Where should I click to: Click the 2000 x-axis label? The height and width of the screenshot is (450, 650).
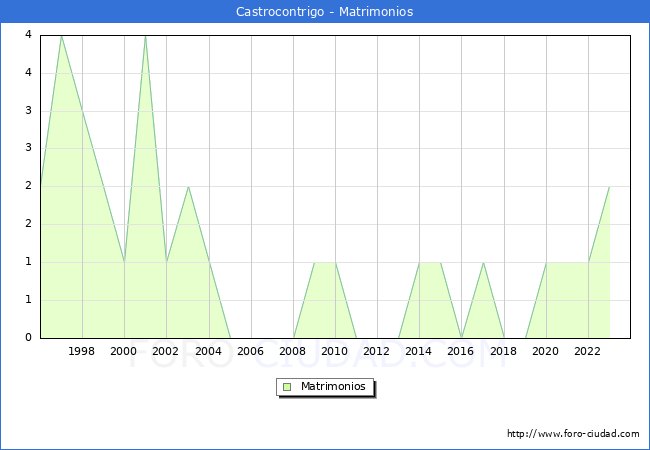point(124,351)
